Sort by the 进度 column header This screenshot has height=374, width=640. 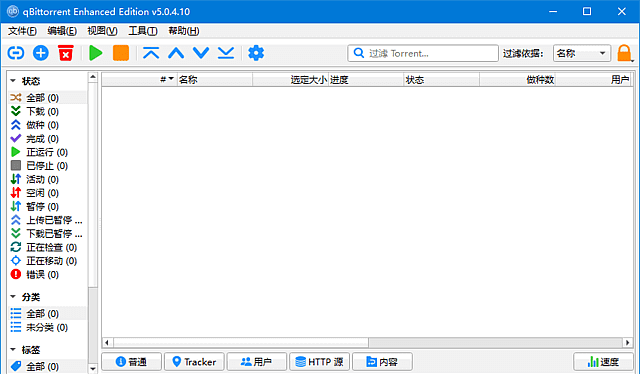(x=366, y=80)
